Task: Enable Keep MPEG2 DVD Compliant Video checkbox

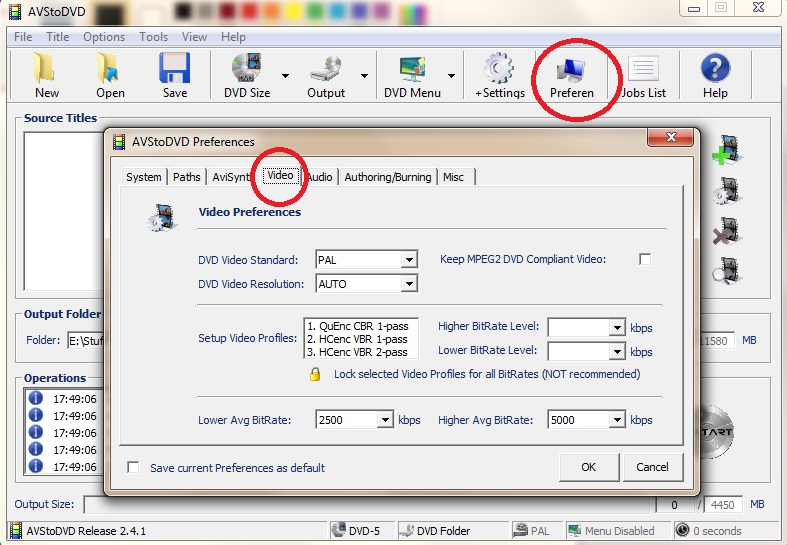Action: pyautogui.click(x=645, y=259)
